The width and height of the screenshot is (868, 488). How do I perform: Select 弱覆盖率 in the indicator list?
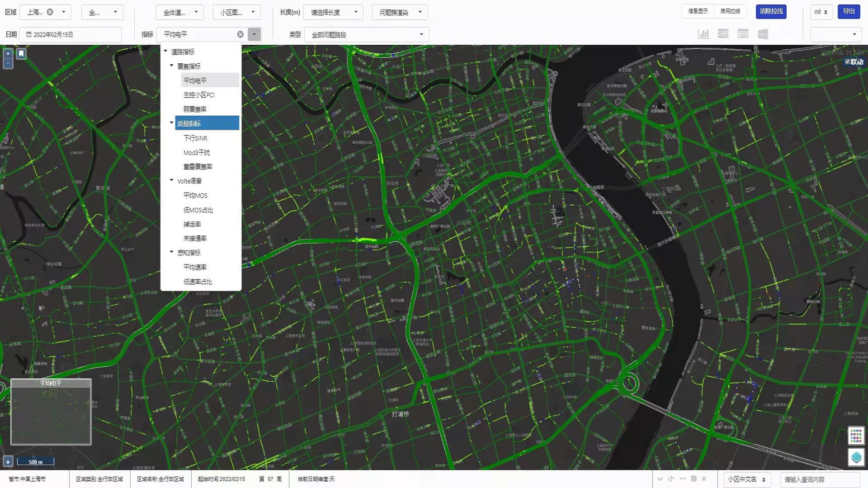(x=195, y=109)
